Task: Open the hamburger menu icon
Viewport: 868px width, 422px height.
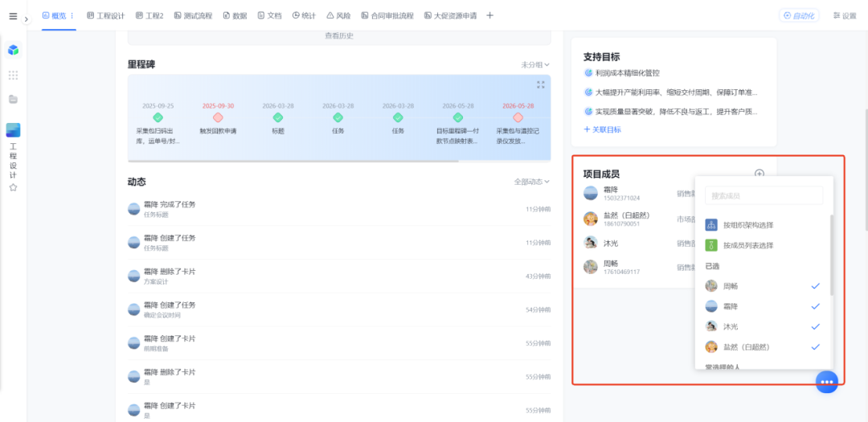Action: (x=14, y=16)
